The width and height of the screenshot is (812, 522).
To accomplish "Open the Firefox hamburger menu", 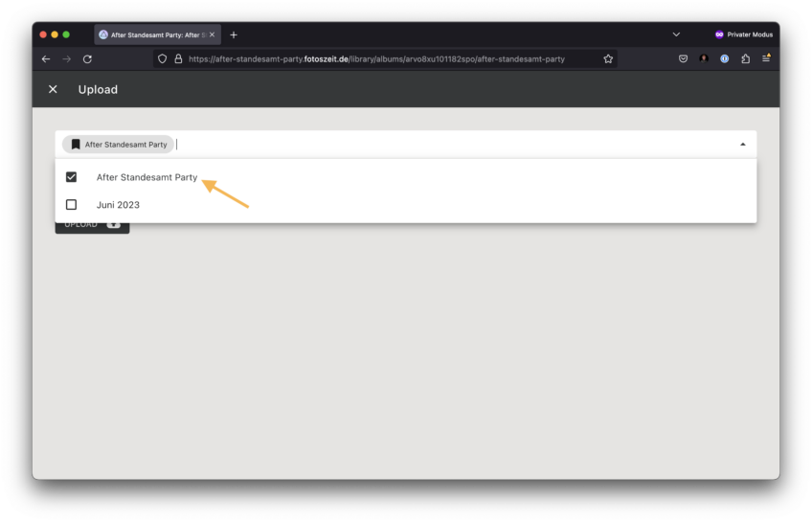I will (x=766, y=58).
